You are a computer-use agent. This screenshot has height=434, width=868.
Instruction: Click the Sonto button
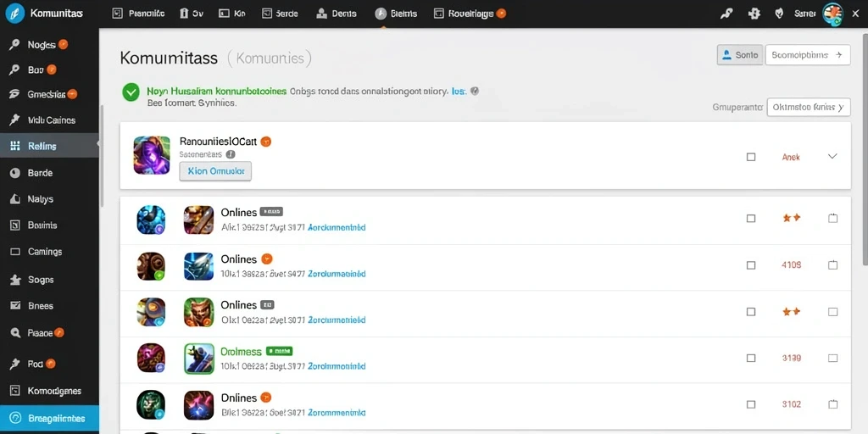coord(740,55)
